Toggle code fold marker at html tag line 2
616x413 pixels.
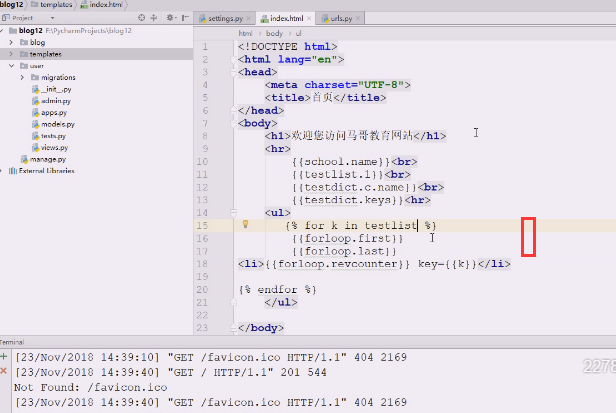(x=233, y=59)
